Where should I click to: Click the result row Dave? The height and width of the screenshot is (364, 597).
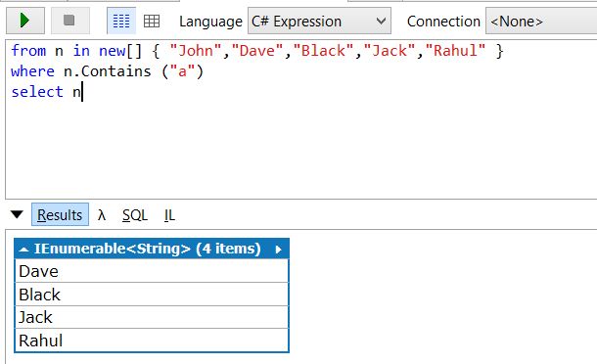(152, 271)
